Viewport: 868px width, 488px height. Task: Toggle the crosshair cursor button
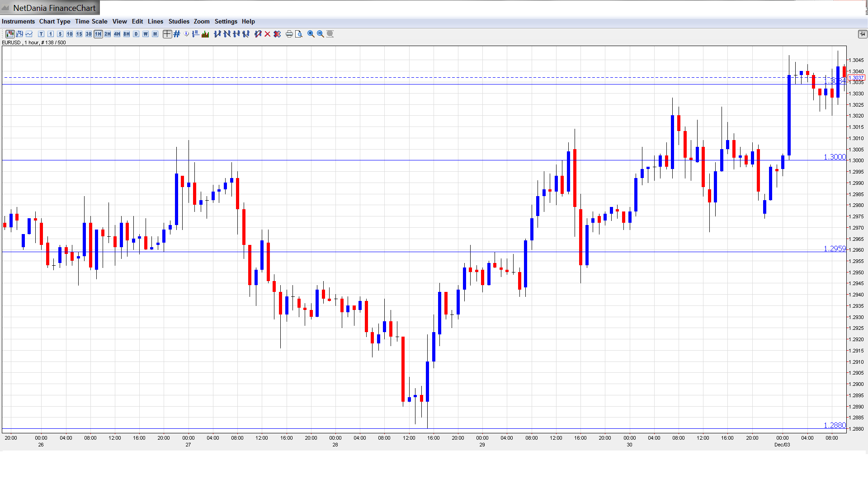coord(167,34)
